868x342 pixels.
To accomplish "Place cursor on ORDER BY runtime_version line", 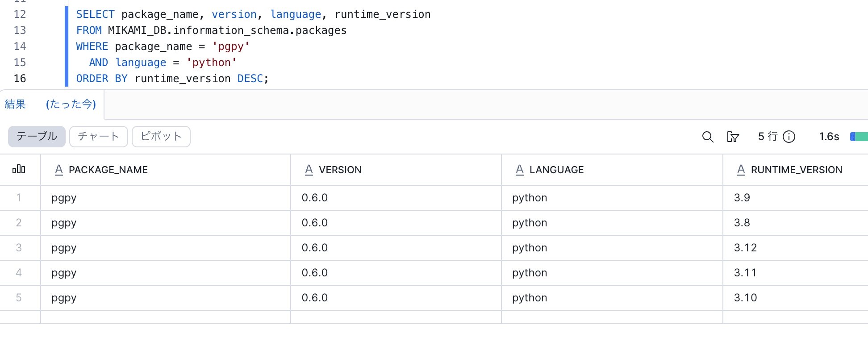I will pyautogui.click(x=172, y=79).
